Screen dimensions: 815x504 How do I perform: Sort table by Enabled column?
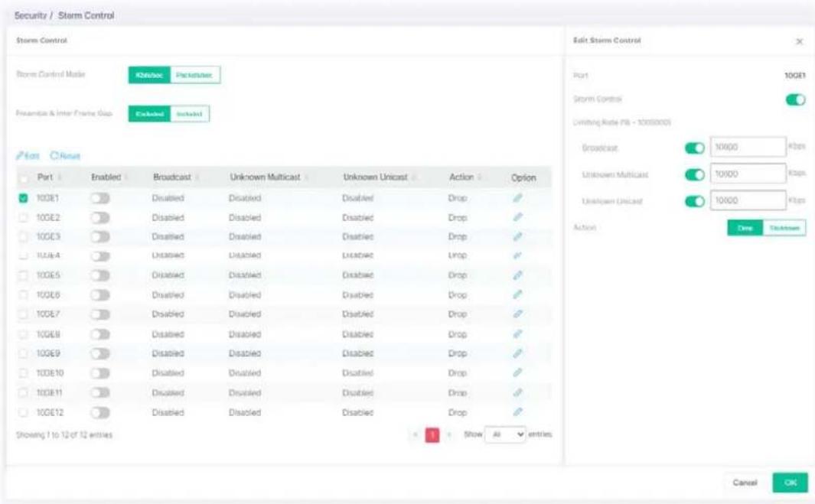127,177
